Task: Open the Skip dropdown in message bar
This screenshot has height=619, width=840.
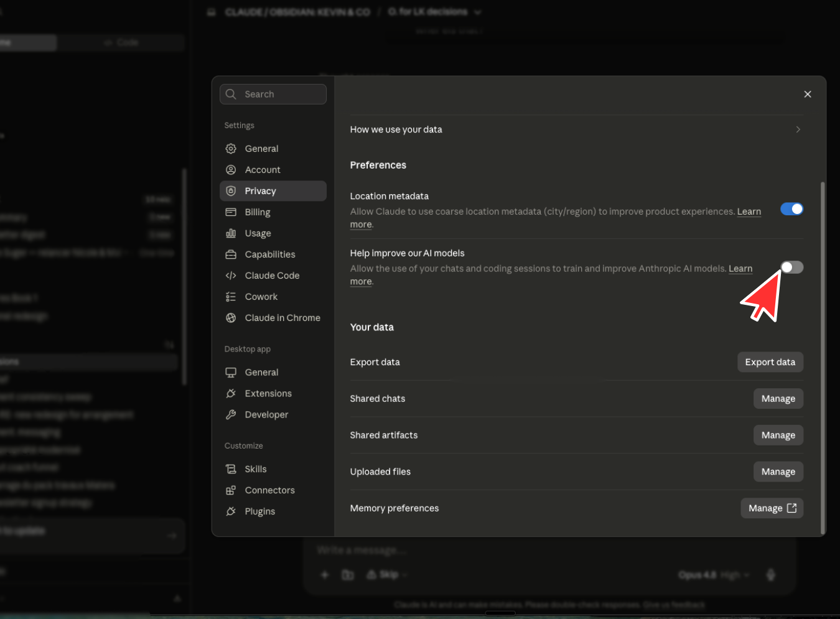Action: tap(387, 575)
